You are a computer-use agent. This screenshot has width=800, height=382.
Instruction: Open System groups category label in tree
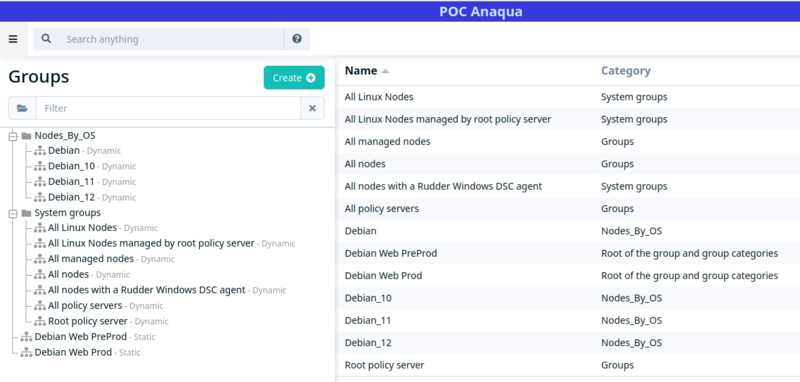pyautogui.click(x=67, y=213)
